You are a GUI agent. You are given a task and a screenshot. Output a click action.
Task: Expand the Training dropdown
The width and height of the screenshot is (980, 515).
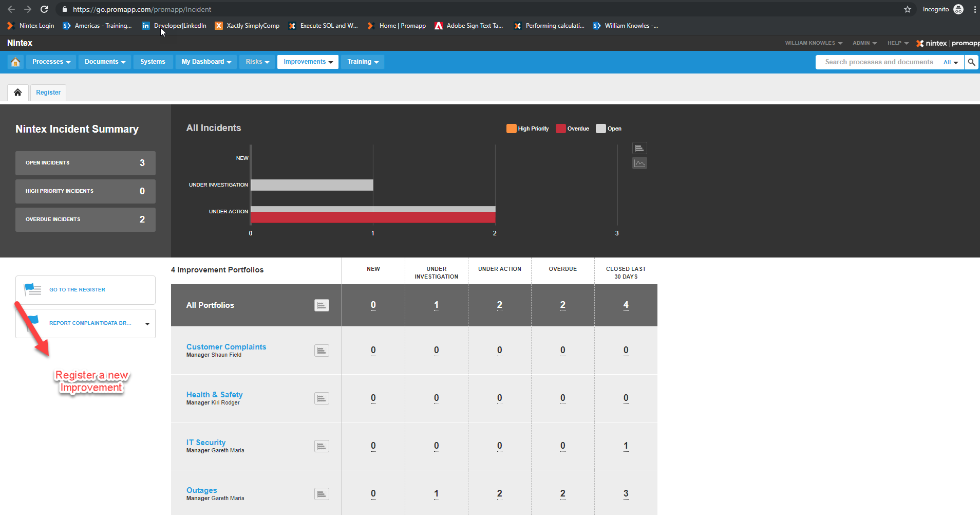pos(363,62)
